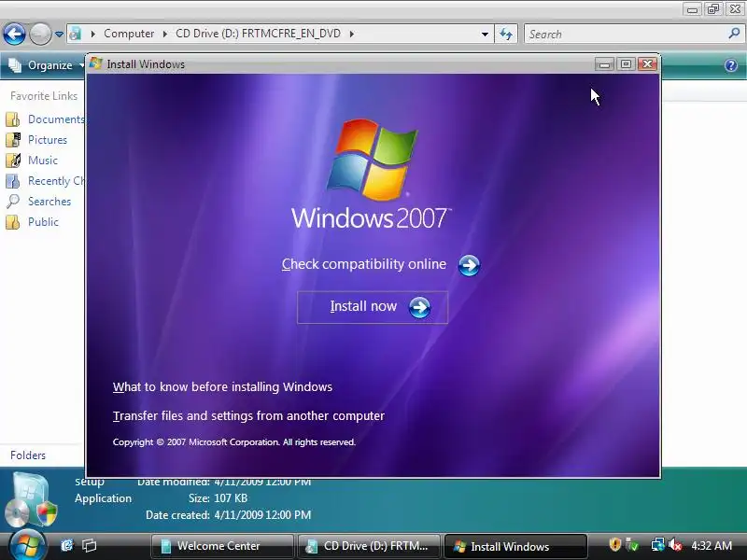
Task: Click Size: 107 KB in details pane
Action: tap(218, 498)
